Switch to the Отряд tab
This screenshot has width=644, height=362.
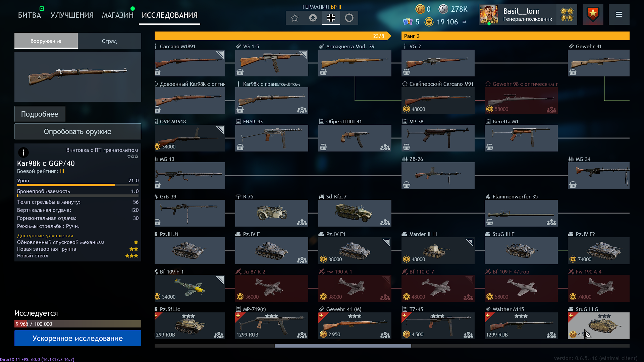click(109, 41)
